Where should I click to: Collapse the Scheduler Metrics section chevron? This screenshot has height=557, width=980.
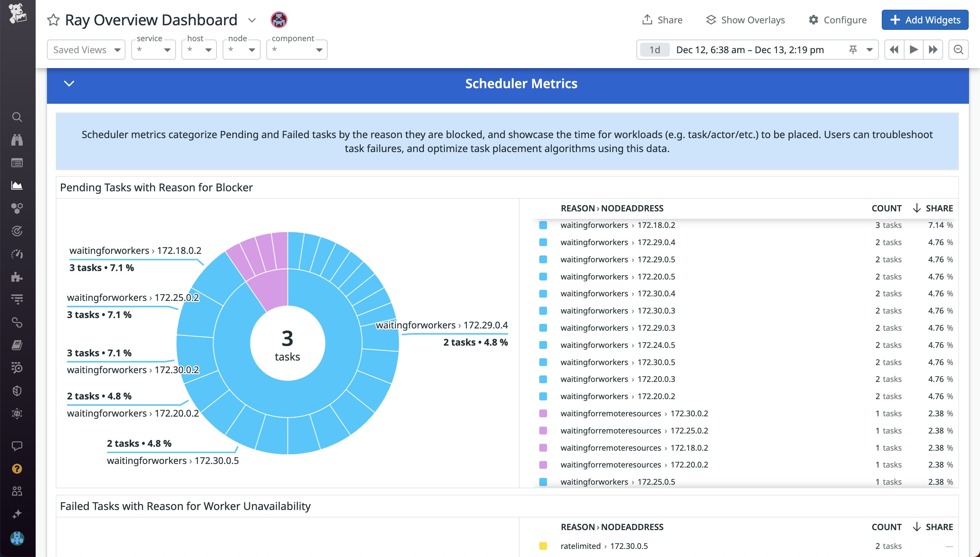[x=69, y=83]
